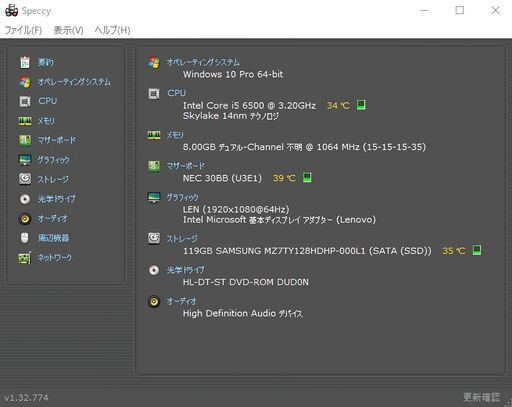The width and height of the screenshot is (512, 407).
Task: Click Intel Core i5 6500 @ 3.20GHz text
Action: tap(249, 106)
